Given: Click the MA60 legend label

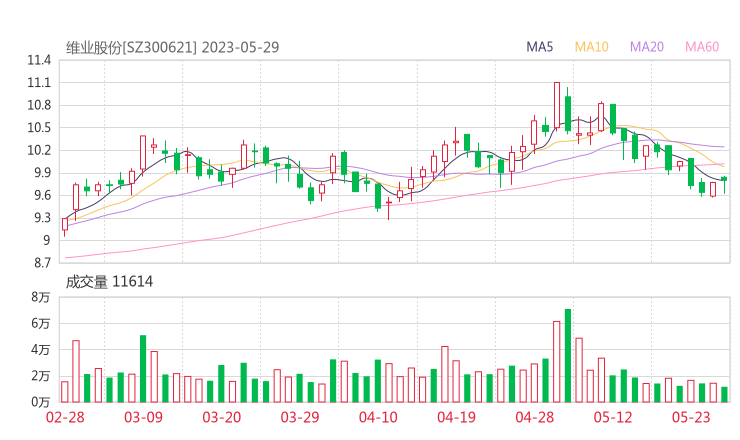Looking at the screenshot, I should 702,47.
